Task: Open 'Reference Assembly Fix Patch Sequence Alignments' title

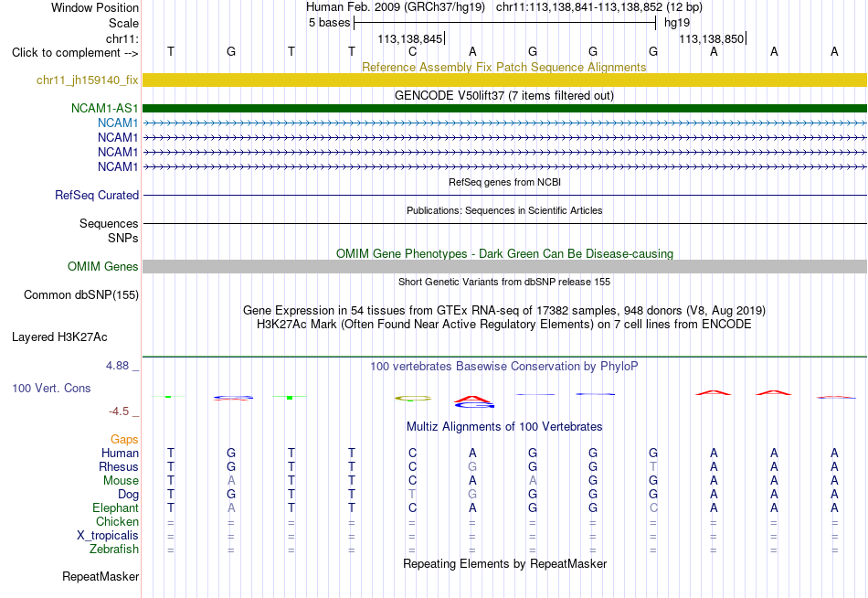Action: (503, 67)
